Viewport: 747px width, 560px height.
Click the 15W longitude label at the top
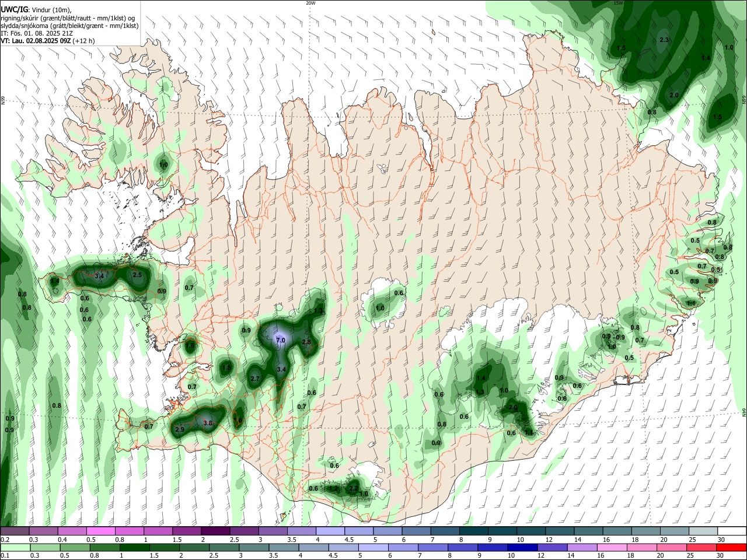pyautogui.click(x=618, y=3)
